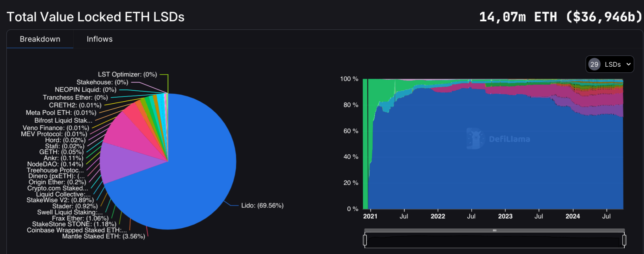Click the left handle of the range slider

tap(365, 240)
